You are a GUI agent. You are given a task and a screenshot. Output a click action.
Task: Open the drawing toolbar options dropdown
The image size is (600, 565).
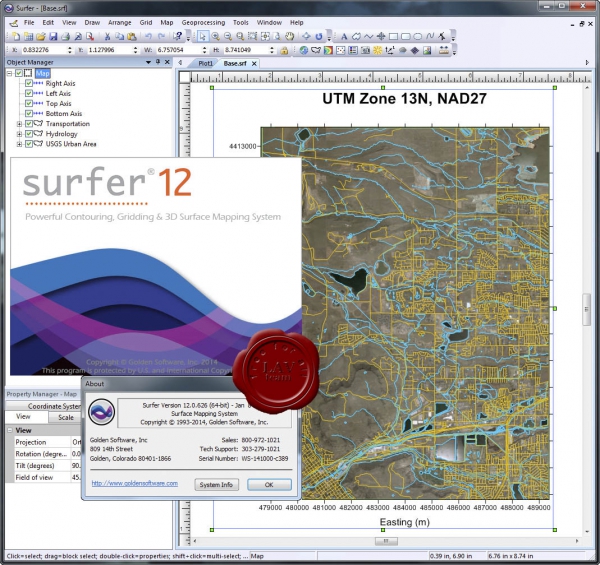click(453, 37)
